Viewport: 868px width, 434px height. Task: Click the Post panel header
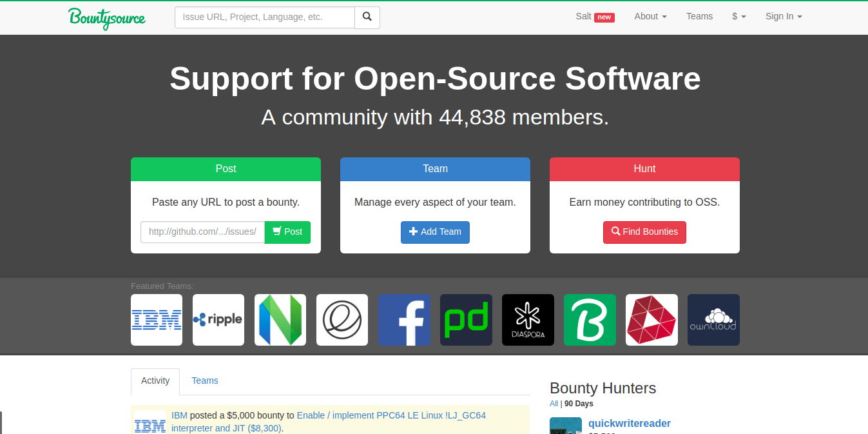[x=226, y=169]
